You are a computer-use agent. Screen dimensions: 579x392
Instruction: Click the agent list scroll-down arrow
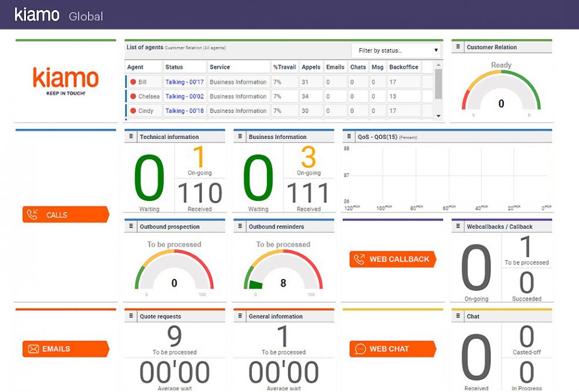click(438, 116)
